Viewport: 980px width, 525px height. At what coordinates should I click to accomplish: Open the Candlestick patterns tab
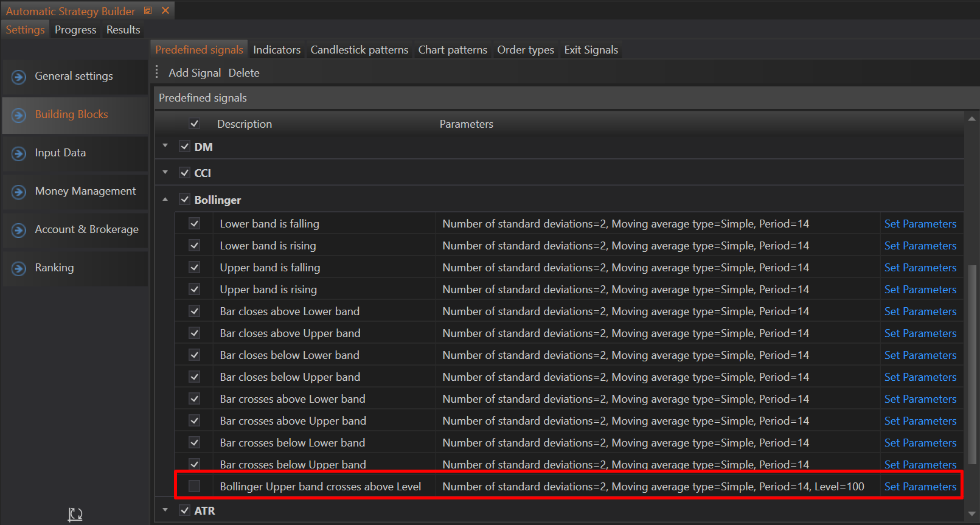click(x=359, y=50)
